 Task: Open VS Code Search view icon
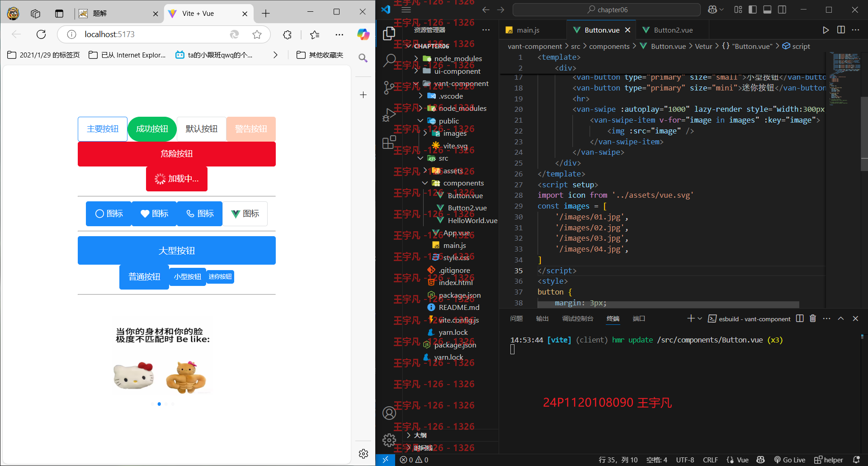(389, 60)
